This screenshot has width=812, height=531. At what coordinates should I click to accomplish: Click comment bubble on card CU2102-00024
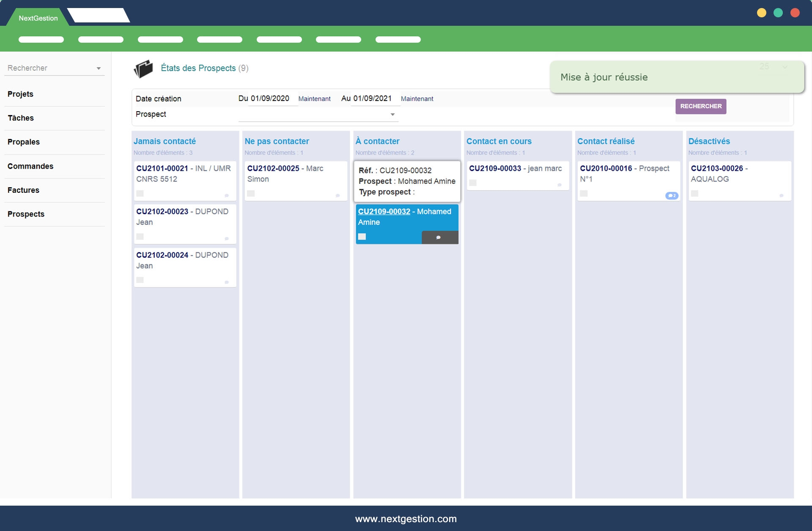tap(227, 282)
